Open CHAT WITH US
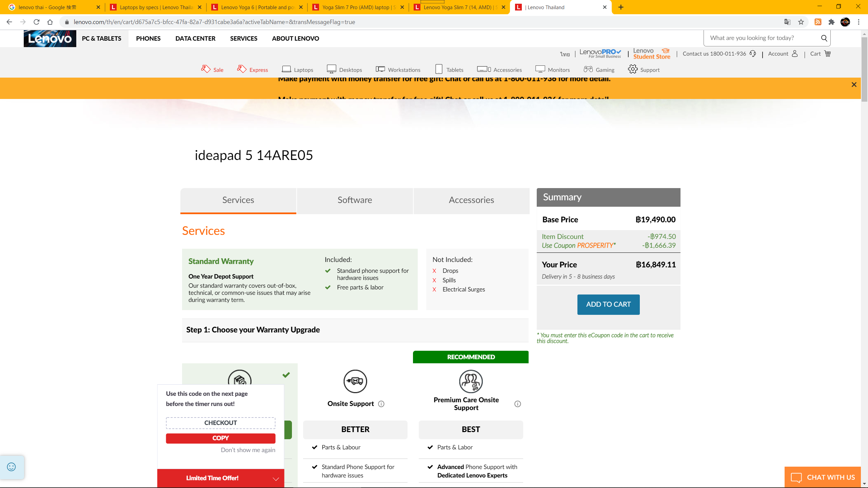 coord(823,477)
